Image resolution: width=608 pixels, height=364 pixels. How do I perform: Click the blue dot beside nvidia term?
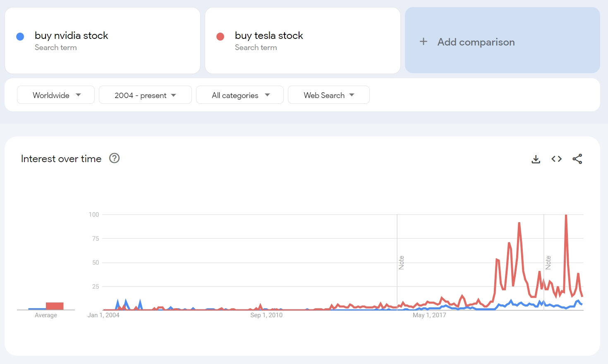click(x=20, y=37)
